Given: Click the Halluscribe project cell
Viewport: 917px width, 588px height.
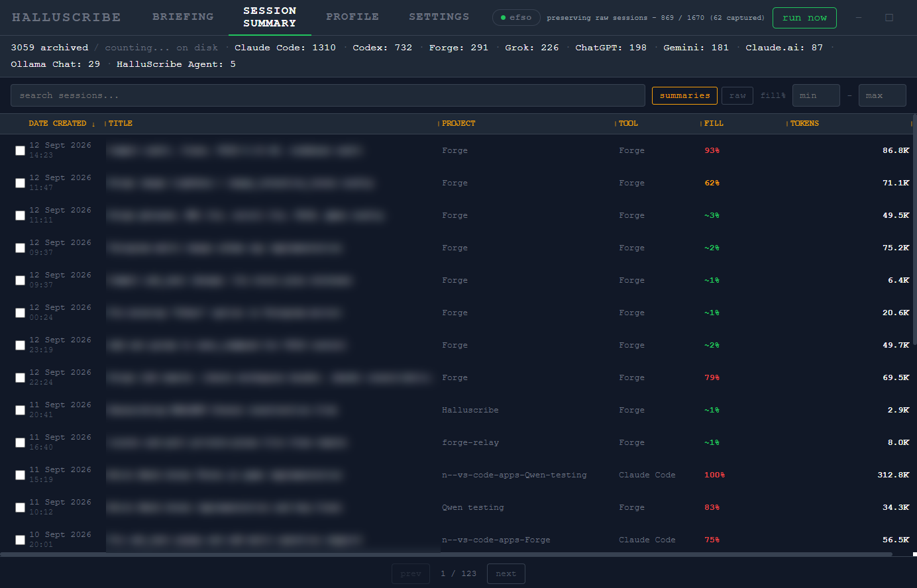Looking at the screenshot, I should coord(470,410).
